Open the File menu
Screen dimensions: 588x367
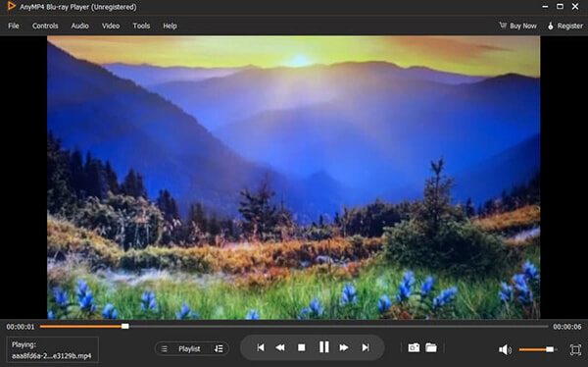(14, 26)
